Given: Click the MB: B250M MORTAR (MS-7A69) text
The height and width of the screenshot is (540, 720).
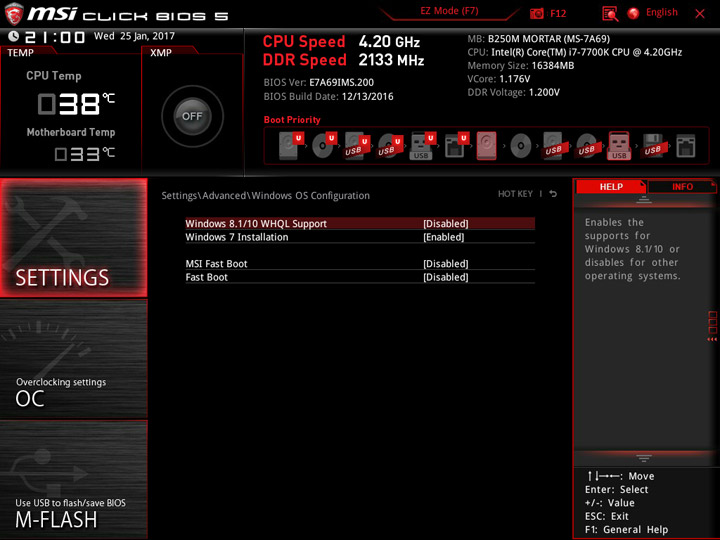Looking at the screenshot, I should (x=539, y=39).
